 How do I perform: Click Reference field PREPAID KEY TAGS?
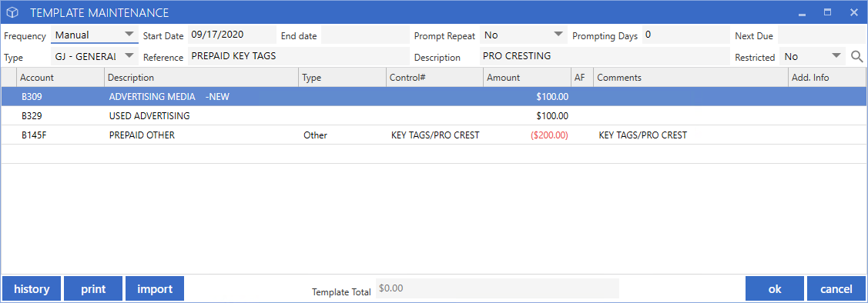point(298,56)
